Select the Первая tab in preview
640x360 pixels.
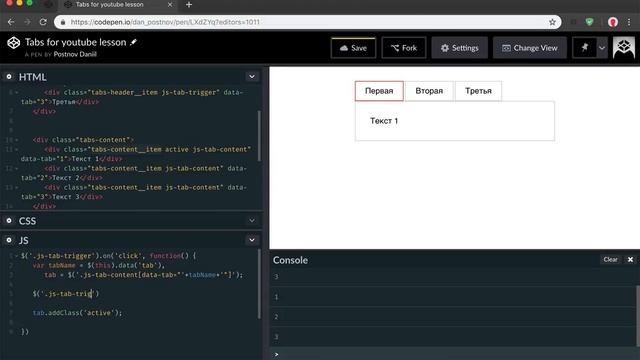pyautogui.click(x=379, y=91)
